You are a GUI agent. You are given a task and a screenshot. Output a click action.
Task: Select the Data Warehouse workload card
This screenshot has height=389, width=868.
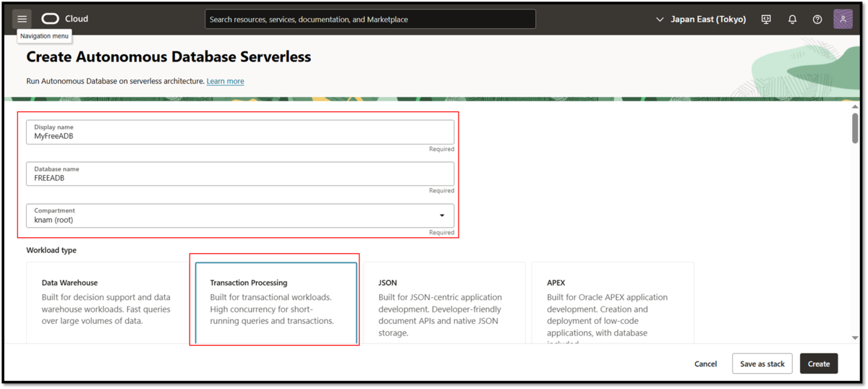(x=107, y=302)
